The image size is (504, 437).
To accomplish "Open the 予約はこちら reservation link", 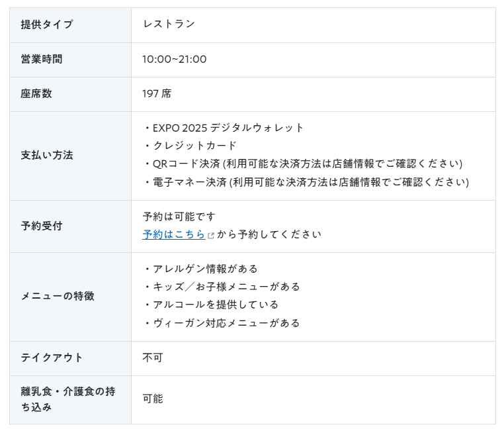I will (173, 234).
